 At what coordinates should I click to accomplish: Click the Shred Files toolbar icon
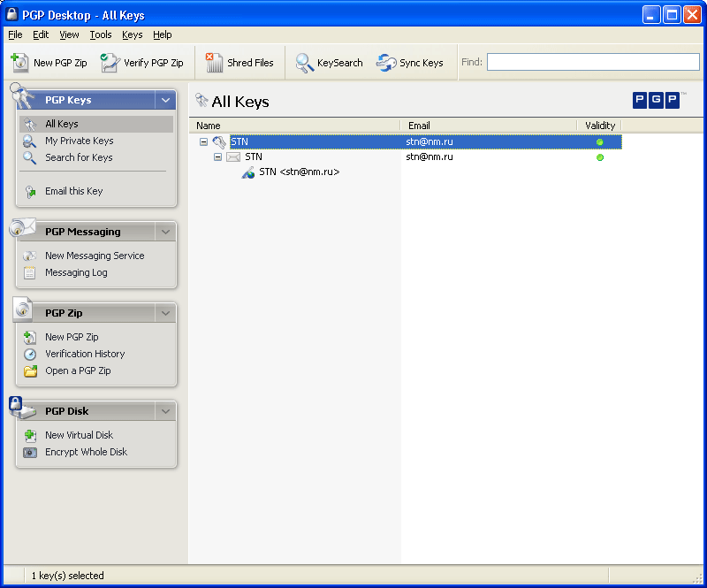pos(214,63)
